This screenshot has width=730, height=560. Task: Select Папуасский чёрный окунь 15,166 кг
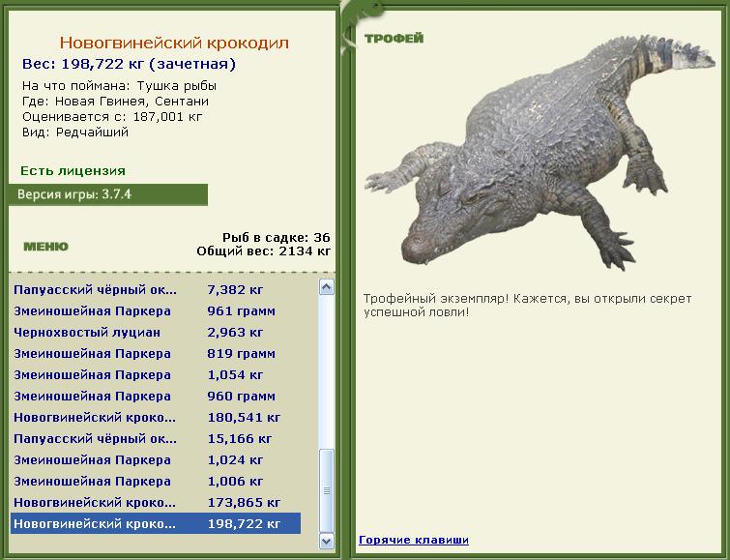(156, 438)
